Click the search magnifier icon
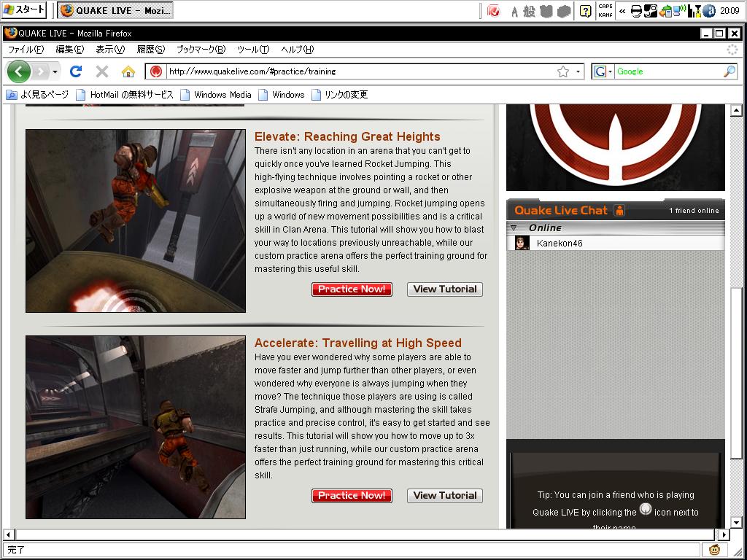The image size is (747, 560). [729, 71]
